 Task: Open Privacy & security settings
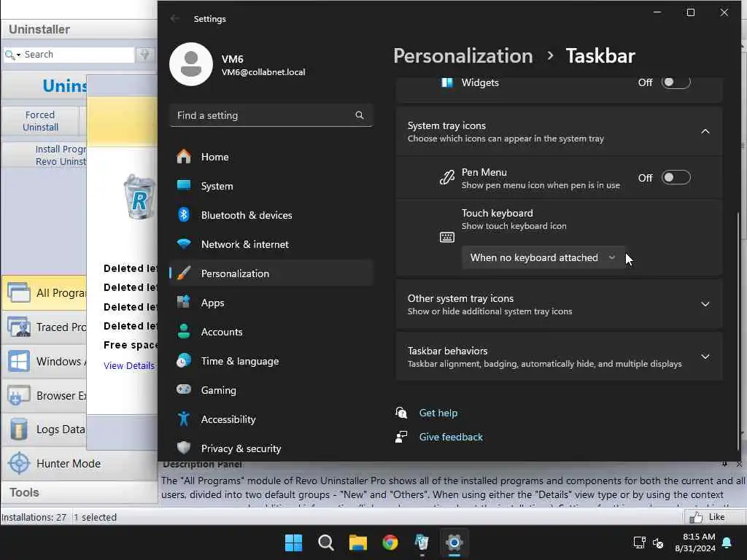(271, 448)
